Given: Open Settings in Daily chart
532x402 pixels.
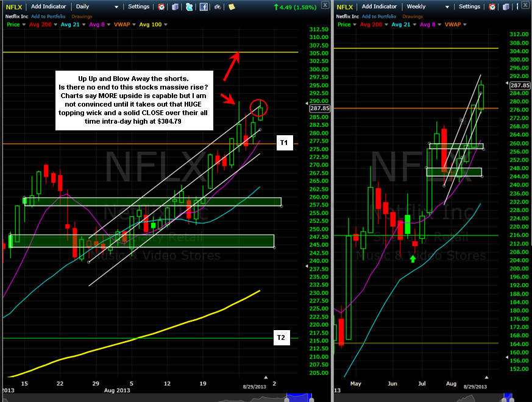Looking at the screenshot, I should pyautogui.click(x=138, y=7).
